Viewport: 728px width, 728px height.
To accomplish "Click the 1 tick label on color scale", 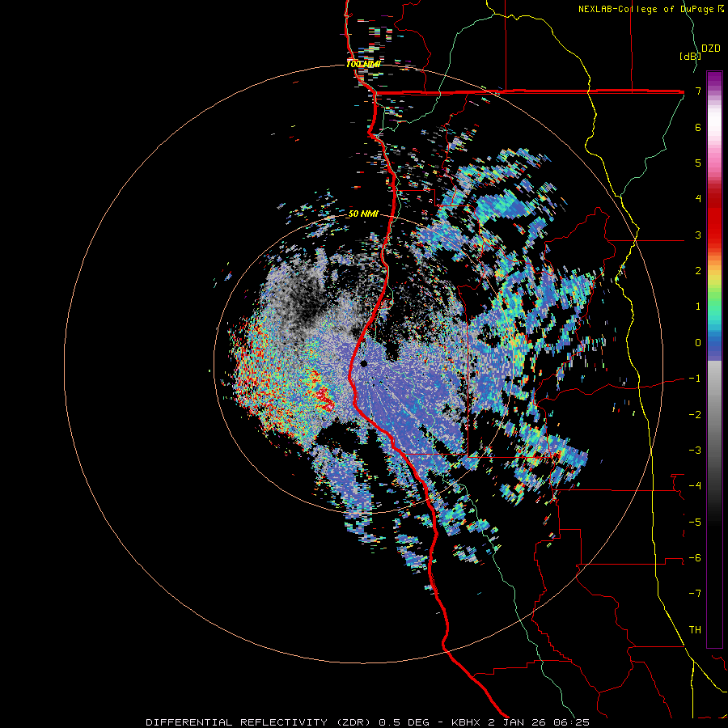I will click(x=698, y=307).
